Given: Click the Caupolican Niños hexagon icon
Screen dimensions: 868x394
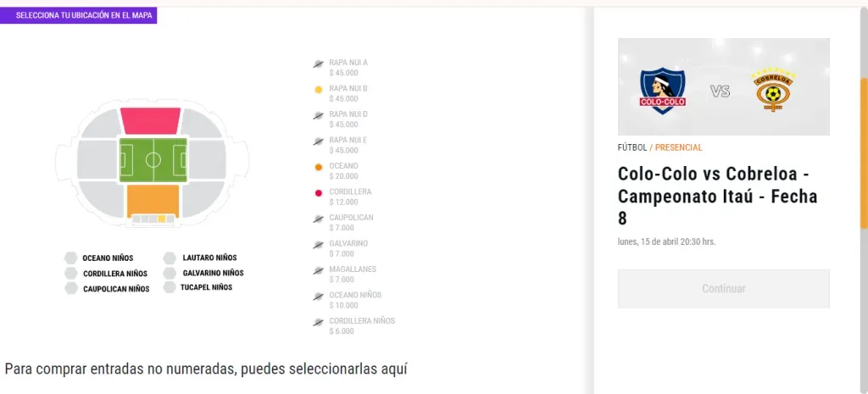Looking at the screenshot, I should point(71,289).
